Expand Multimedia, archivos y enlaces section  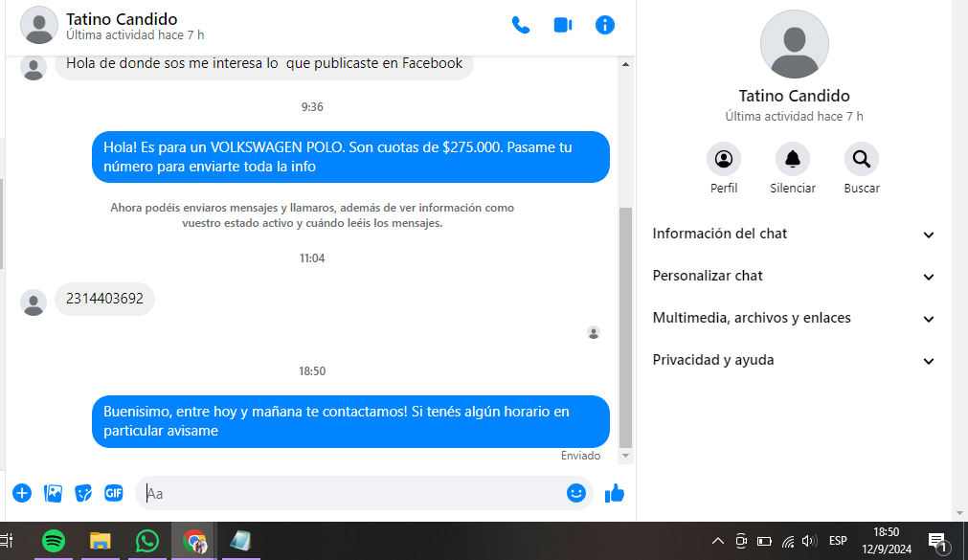click(793, 319)
